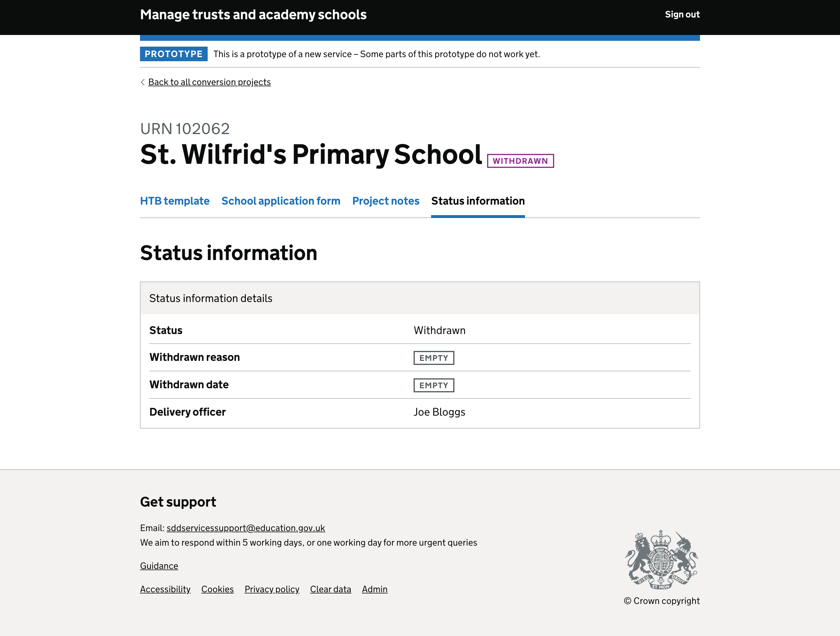840x636 pixels.
Task: Click the Sign out icon in header
Action: 682,15
